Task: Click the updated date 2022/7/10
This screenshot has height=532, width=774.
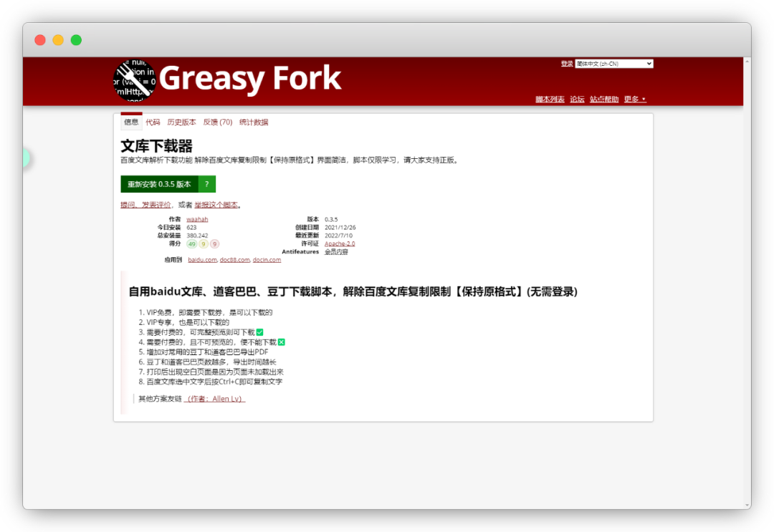Action: coord(338,236)
